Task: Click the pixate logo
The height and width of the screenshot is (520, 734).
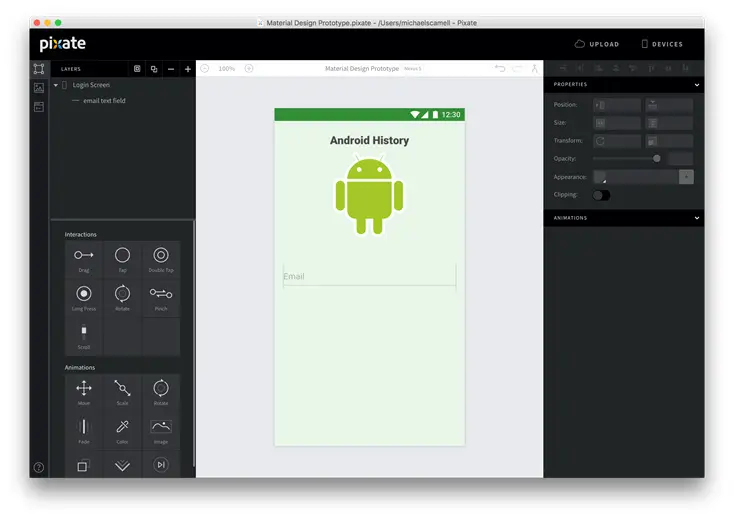Action: click(x=63, y=44)
